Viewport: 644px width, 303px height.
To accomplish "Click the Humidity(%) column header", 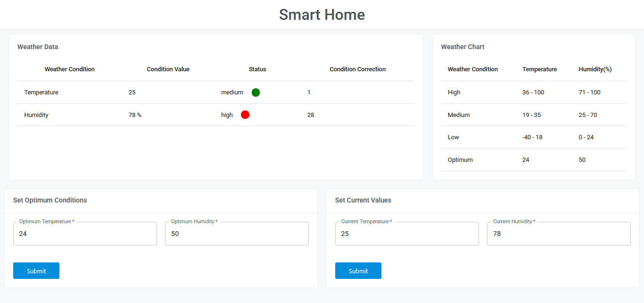I will [x=595, y=69].
